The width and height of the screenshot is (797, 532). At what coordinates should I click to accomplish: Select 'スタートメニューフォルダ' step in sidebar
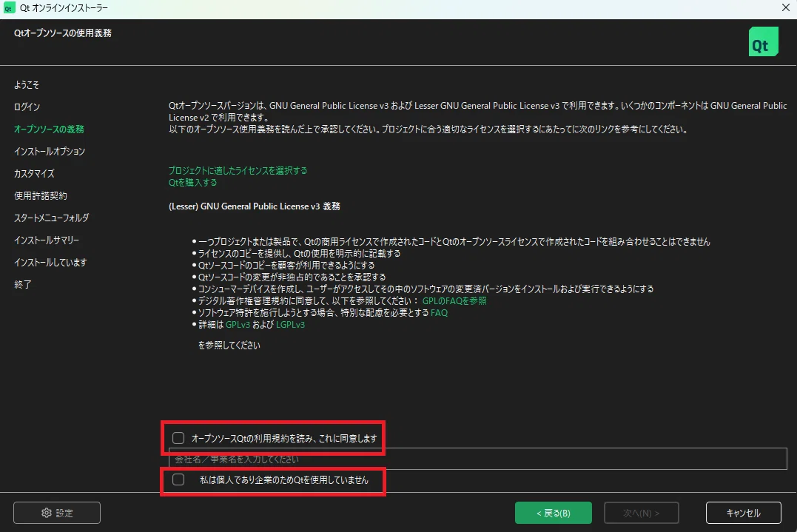coord(51,218)
